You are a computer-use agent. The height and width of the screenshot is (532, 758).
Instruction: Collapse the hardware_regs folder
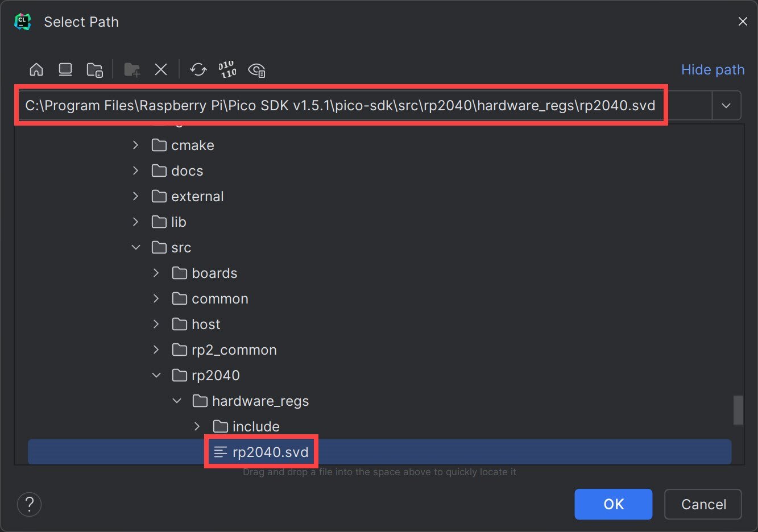click(176, 401)
